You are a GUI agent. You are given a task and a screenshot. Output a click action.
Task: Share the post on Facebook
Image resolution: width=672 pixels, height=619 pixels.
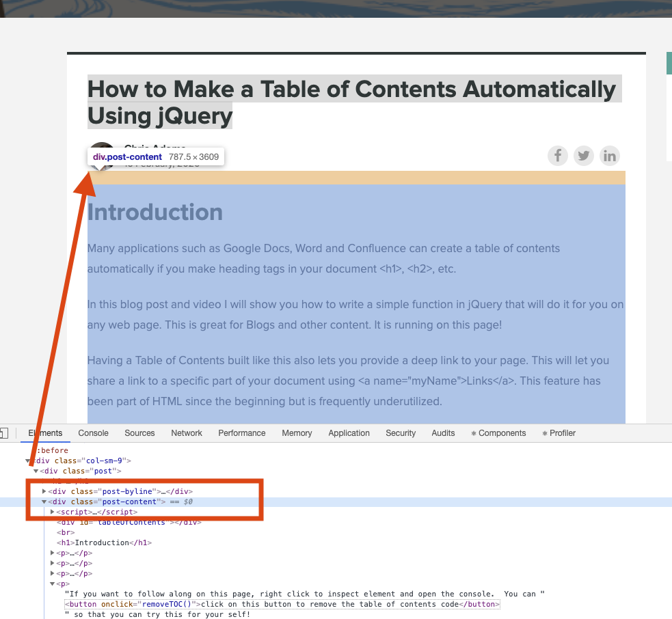[x=558, y=156]
